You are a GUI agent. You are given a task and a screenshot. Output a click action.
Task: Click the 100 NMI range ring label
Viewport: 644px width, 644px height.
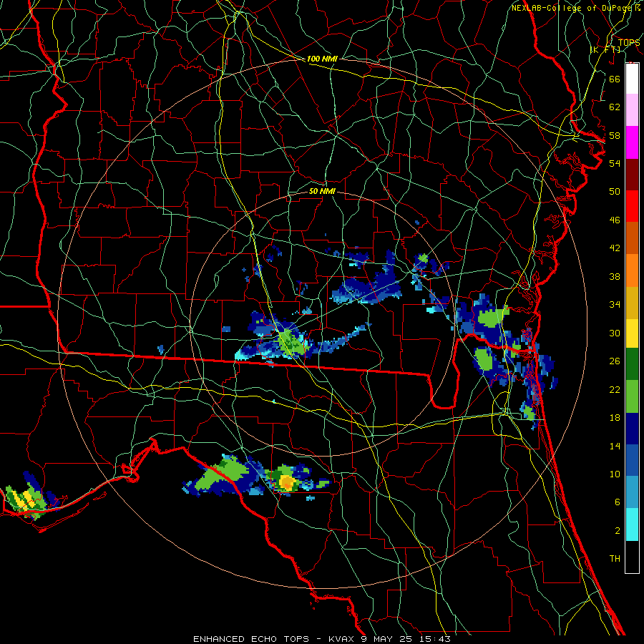tap(322, 59)
